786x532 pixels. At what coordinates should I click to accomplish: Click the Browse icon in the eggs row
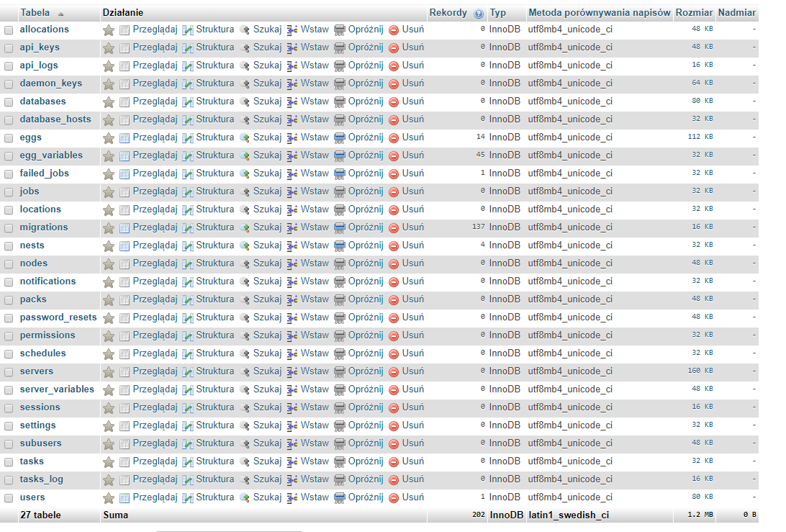tap(125, 137)
